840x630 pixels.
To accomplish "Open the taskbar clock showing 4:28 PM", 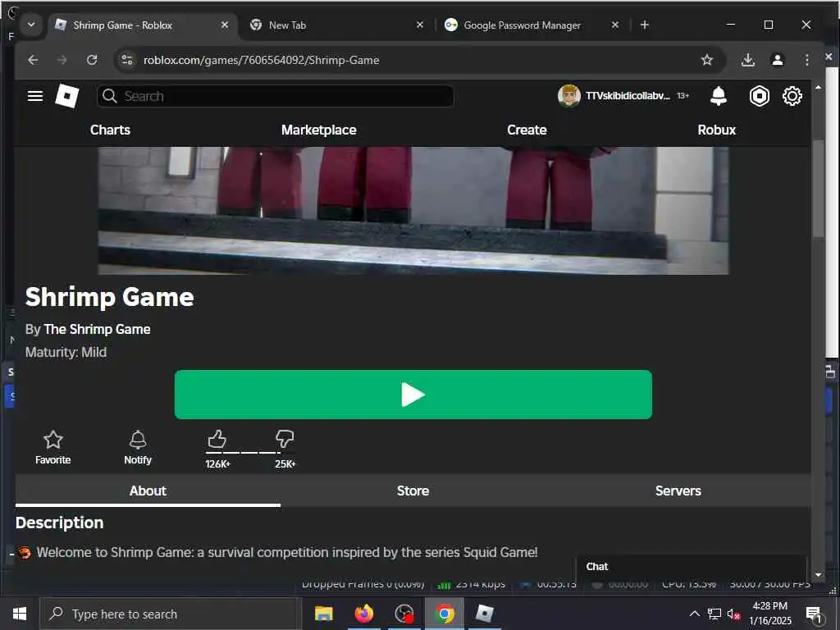I will [769, 614].
